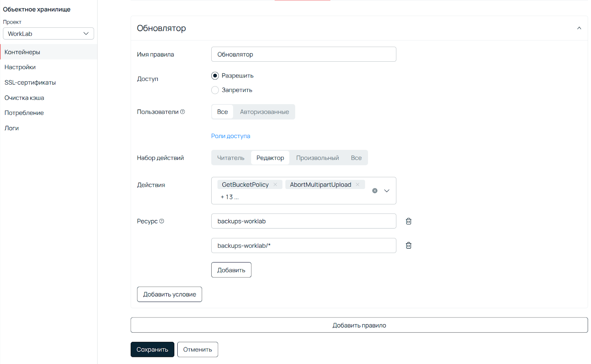The width and height of the screenshot is (591, 364).
Task: Switch users to Все
Action: (222, 112)
